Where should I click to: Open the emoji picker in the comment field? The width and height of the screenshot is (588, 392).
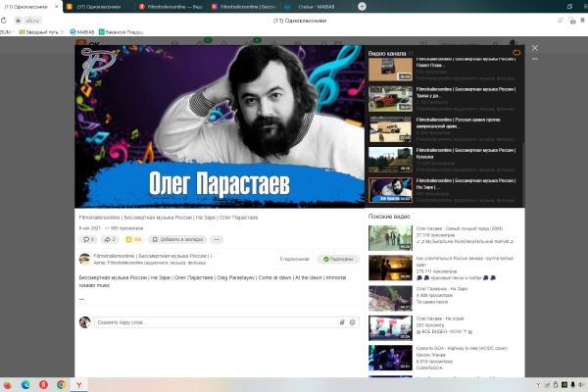(353, 322)
